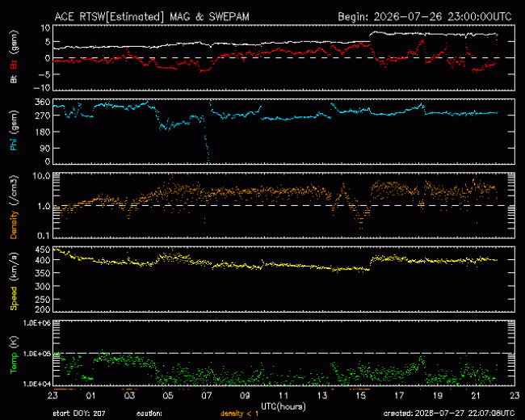Click the '1.0E+06' tick on the Temp axis
Viewport: 525px width, 420px height.
pyautogui.click(x=37, y=323)
